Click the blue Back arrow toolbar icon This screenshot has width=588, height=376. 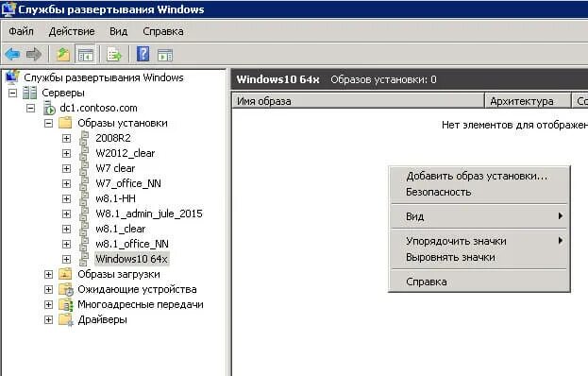click(x=12, y=55)
